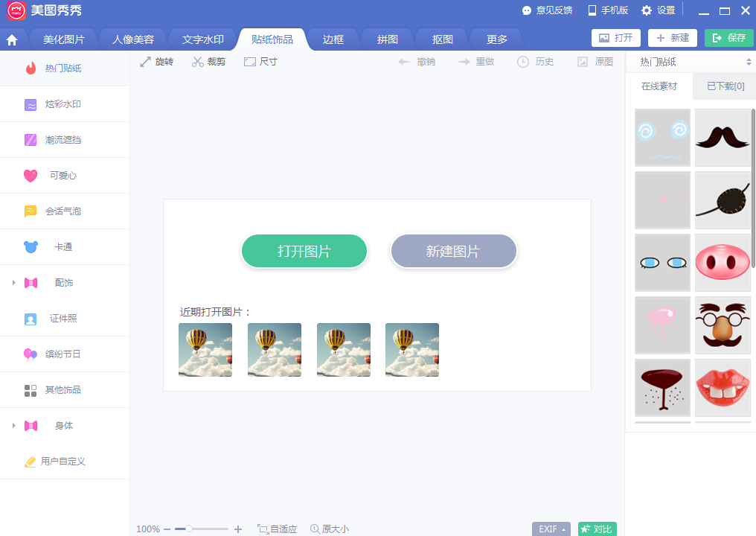This screenshot has height=536, width=756.
Task: Pick the glasses with nose and mustache sticker
Action: (x=723, y=325)
